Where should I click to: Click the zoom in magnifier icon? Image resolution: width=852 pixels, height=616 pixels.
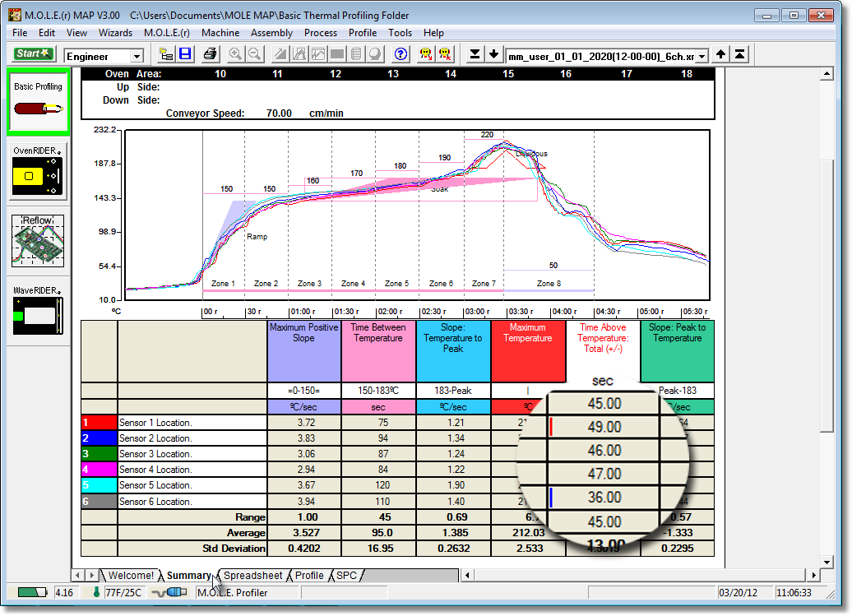tap(235, 54)
